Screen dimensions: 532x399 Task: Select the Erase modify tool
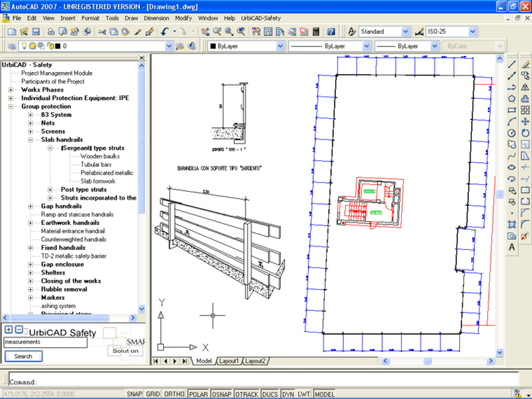[x=525, y=64]
